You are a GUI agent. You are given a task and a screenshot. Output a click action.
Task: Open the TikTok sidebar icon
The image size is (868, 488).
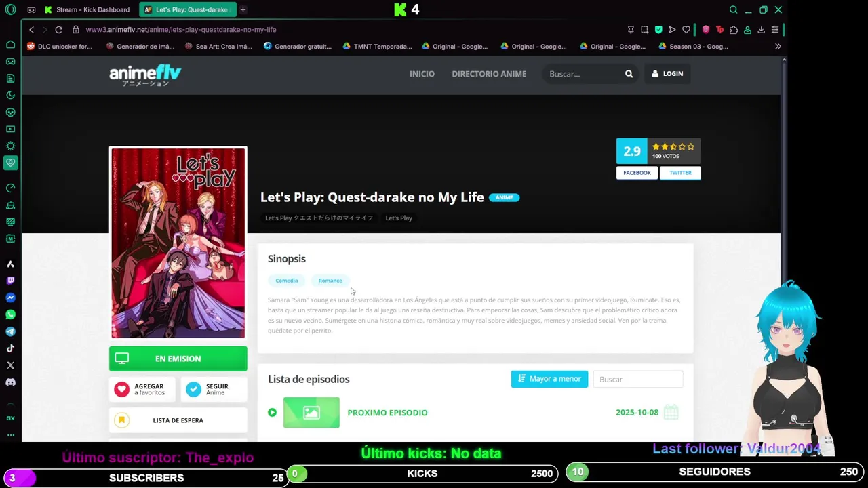(x=10, y=348)
